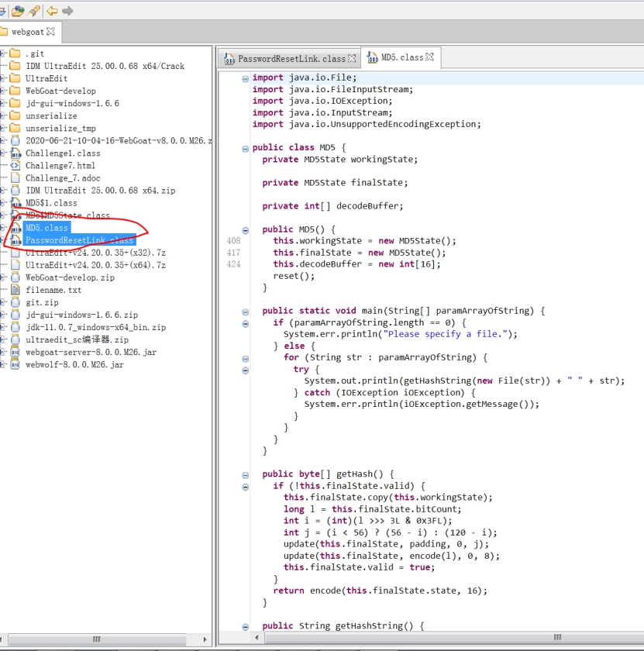Click line number 417 in the gutter

(233, 253)
